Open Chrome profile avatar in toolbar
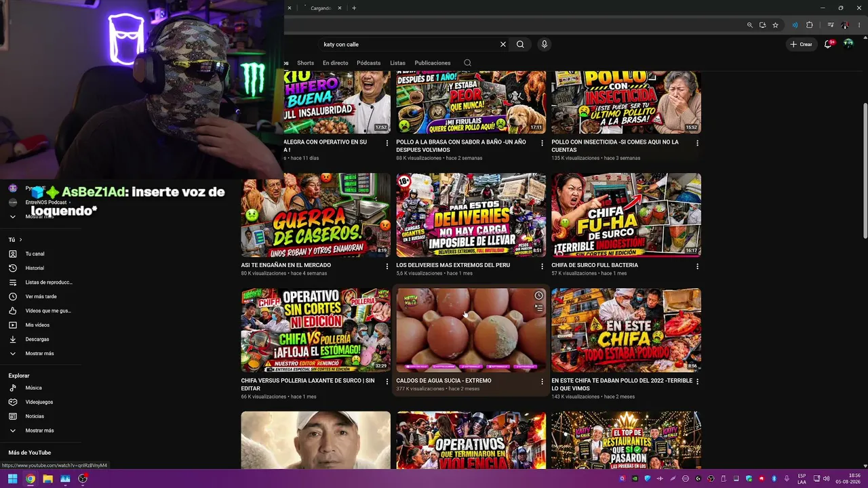868x488 pixels. [x=844, y=25]
